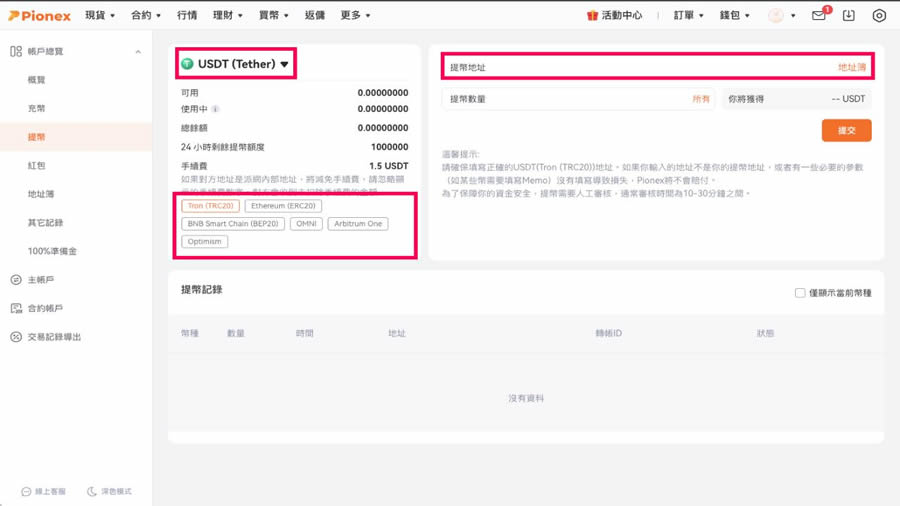The height and width of the screenshot is (506, 900).
Task: Click the user avatar icon
Action: (x=776, y=16)
